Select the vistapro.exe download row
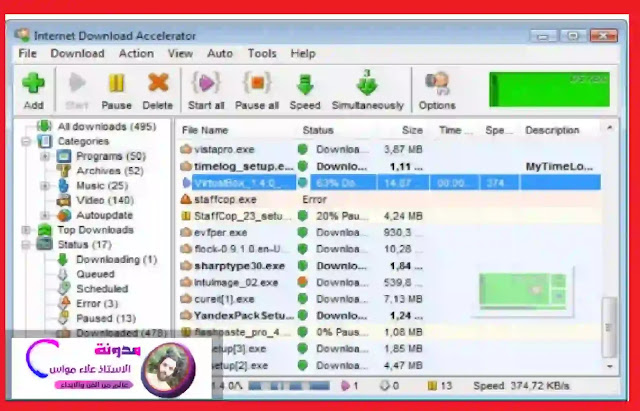This screenshot has width=640, height=411. coord(390,149)
